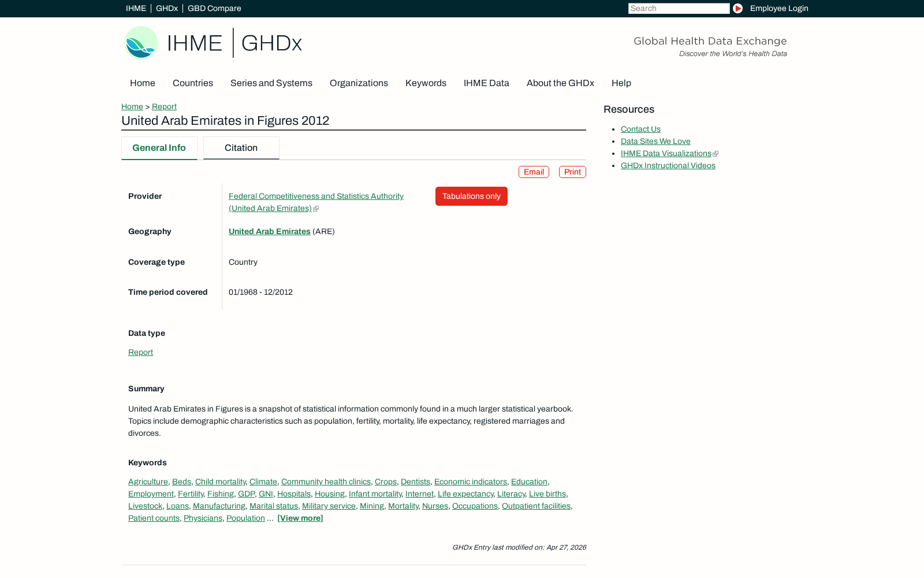The width and height of the screenshot is (924, 578).
Task: Open the Help menu
Action: 621,83
